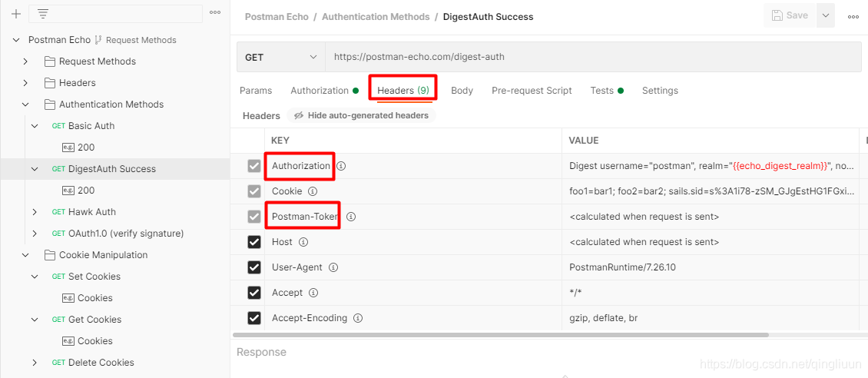This screenshot has width=868, height=378.
Task: Select OAuth1.0 (verify signature) request
Action: (x=126, y=233)
